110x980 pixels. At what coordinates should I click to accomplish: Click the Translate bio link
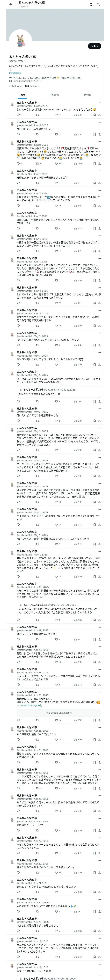coord(15,73)
